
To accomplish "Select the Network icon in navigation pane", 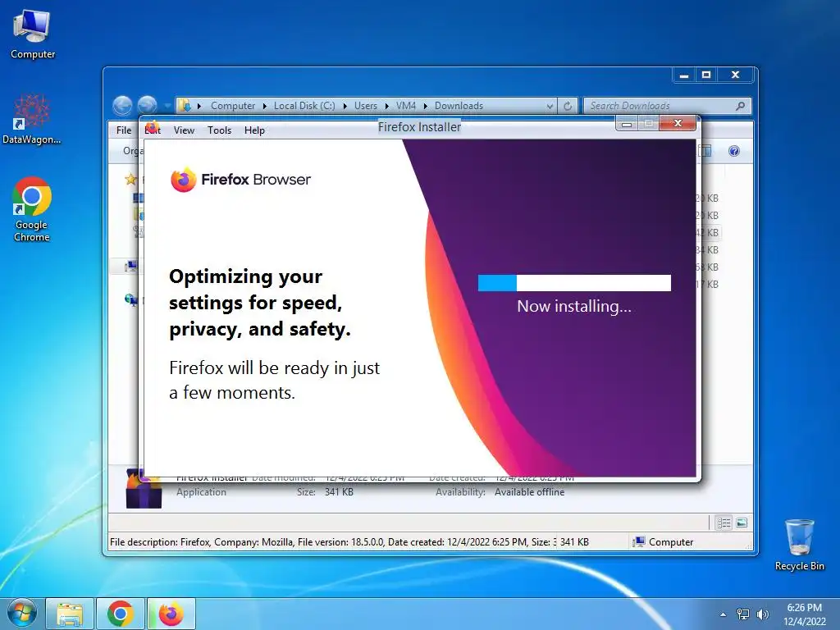I will coord(130,300).
